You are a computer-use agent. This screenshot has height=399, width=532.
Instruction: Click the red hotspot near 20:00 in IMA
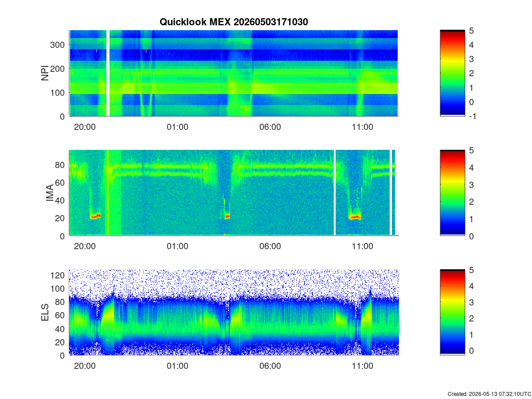pyautogui.click(x=96, y=216)
